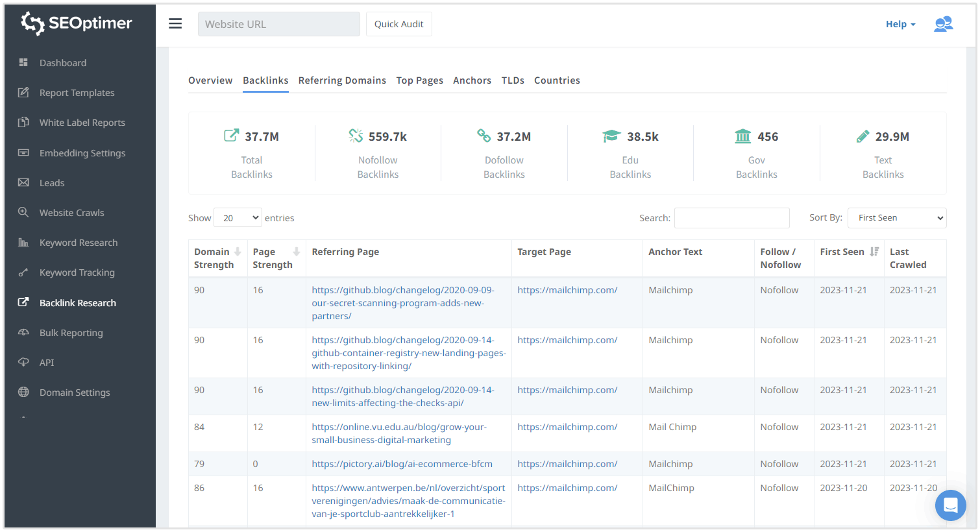This screenshot has height=532, width=980.
Task: Switch to the Referring Domains tab
Action: point(342,80)
